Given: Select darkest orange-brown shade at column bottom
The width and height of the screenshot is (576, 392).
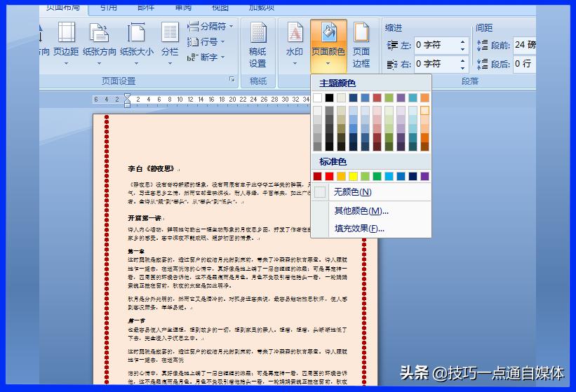Looking at the screenshot, I should [x=424, y=147].
